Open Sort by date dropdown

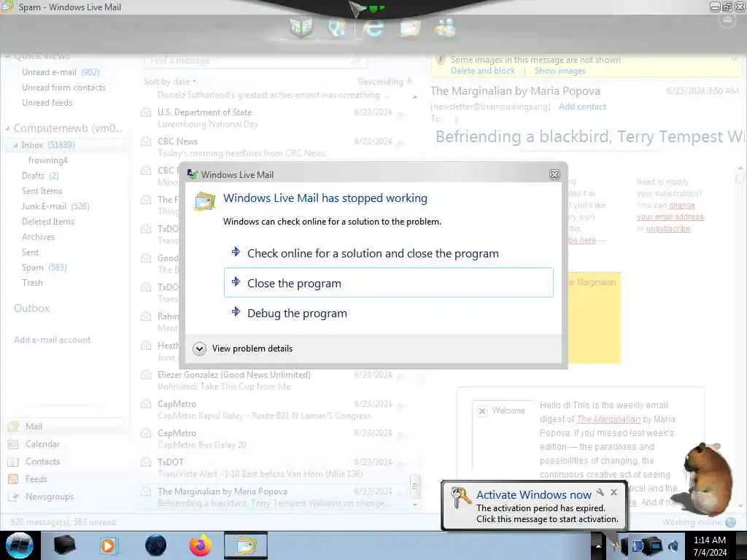click(x=169, y=82)
